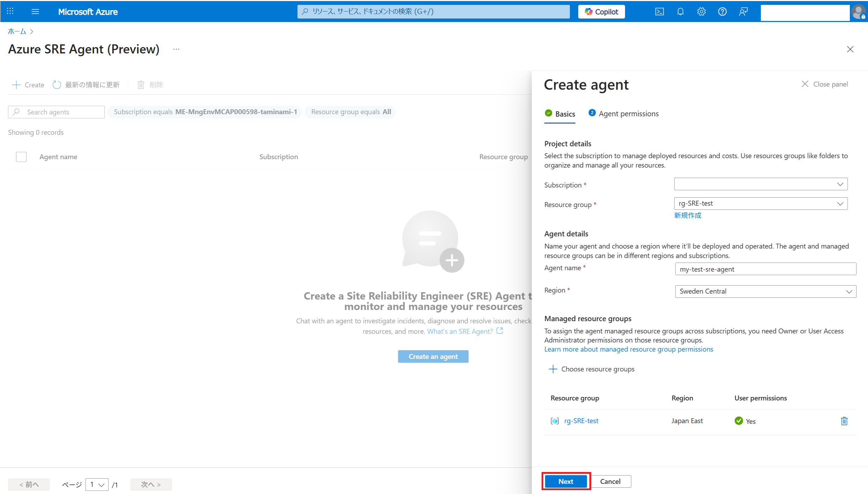Open the hamburger portal menu
The width and height of the screenshot is (868, 494).
coord(35,12)
